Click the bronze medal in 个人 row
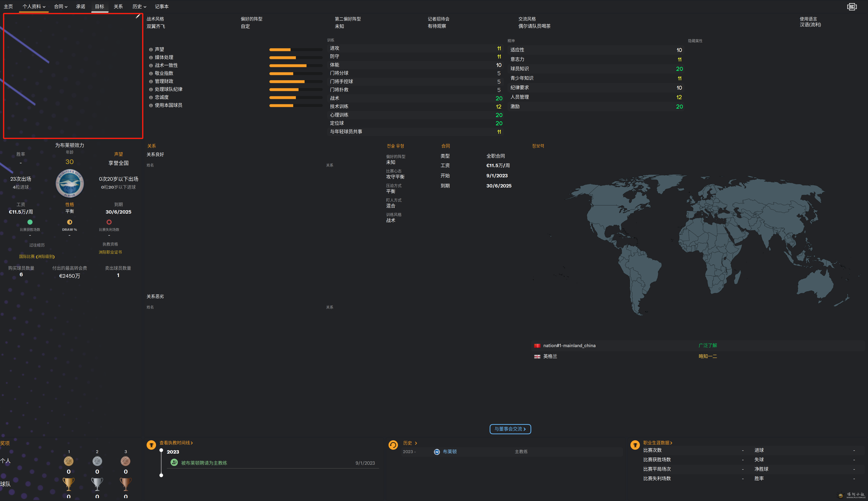Viewport: 868px width, 501px height. (x=126, y=461)
